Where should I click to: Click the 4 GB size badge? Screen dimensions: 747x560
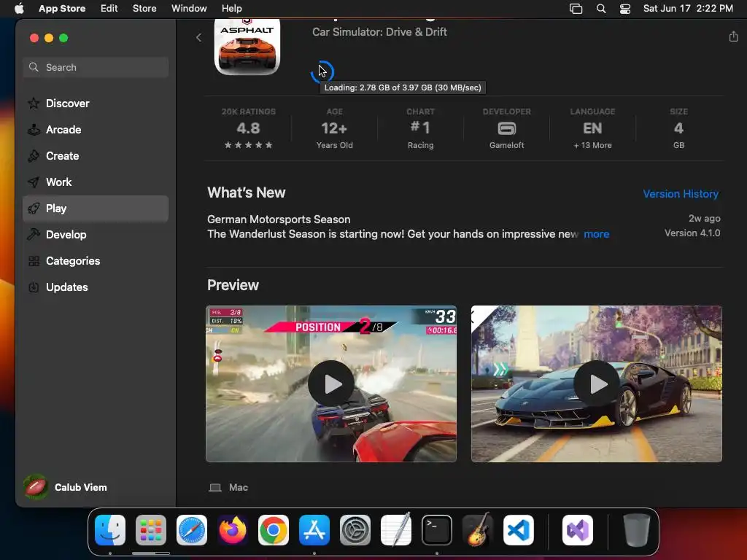tap(679, 128)
